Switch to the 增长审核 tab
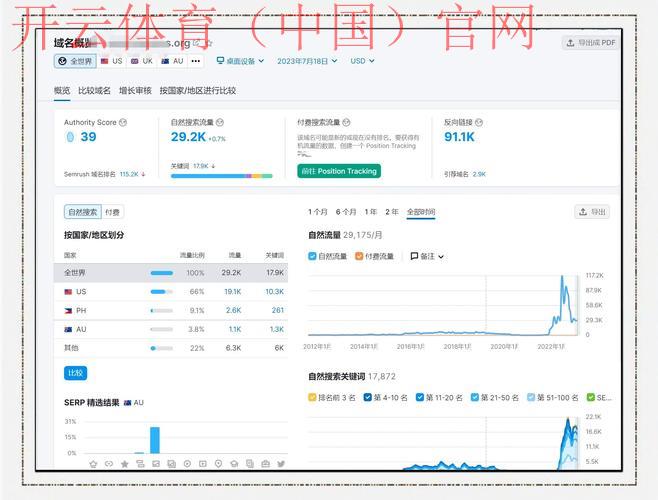 click(x=135, y=90)
